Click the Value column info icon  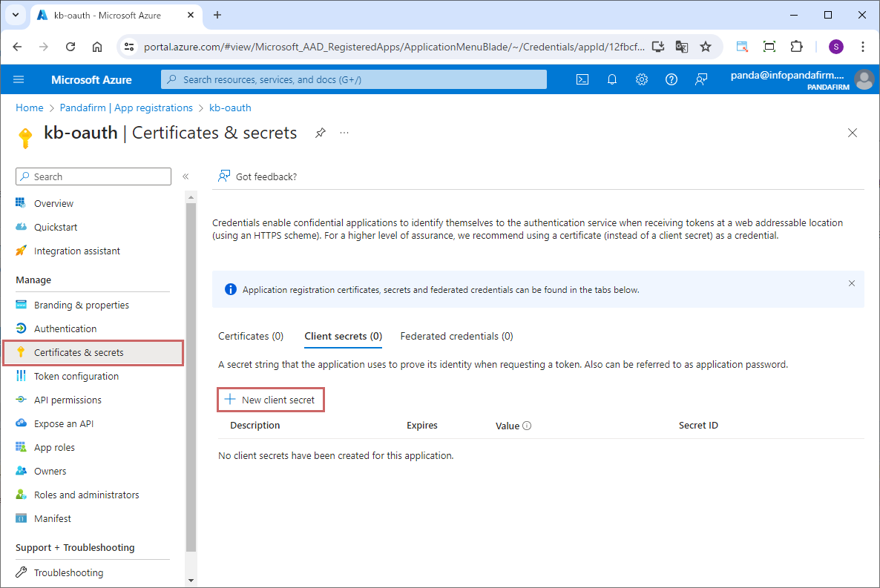click(527, 426)
